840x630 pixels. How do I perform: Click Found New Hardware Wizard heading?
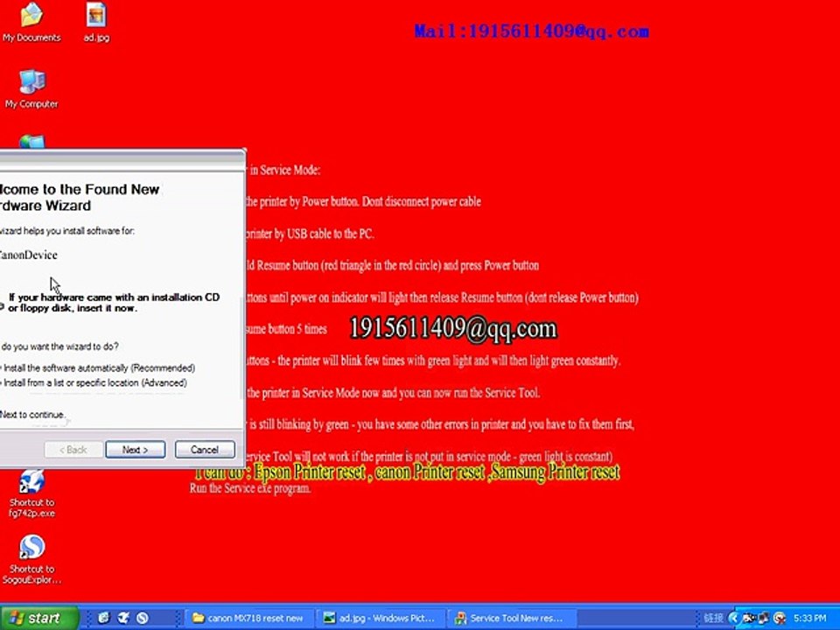coord(80,197)
